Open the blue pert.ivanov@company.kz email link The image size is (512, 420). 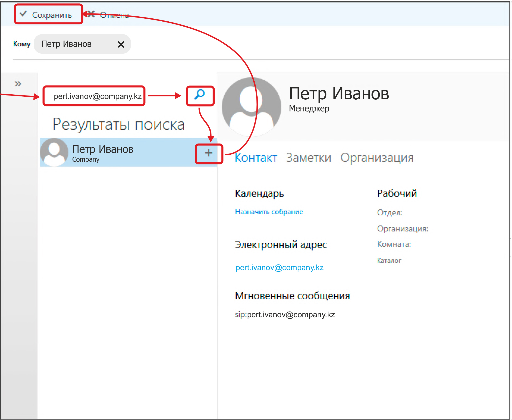coord(279,268)
